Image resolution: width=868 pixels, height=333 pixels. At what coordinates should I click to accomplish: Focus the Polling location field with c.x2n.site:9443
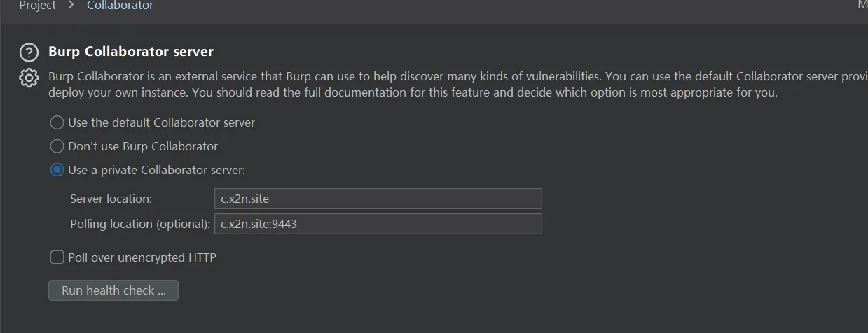tap(378, 224)
